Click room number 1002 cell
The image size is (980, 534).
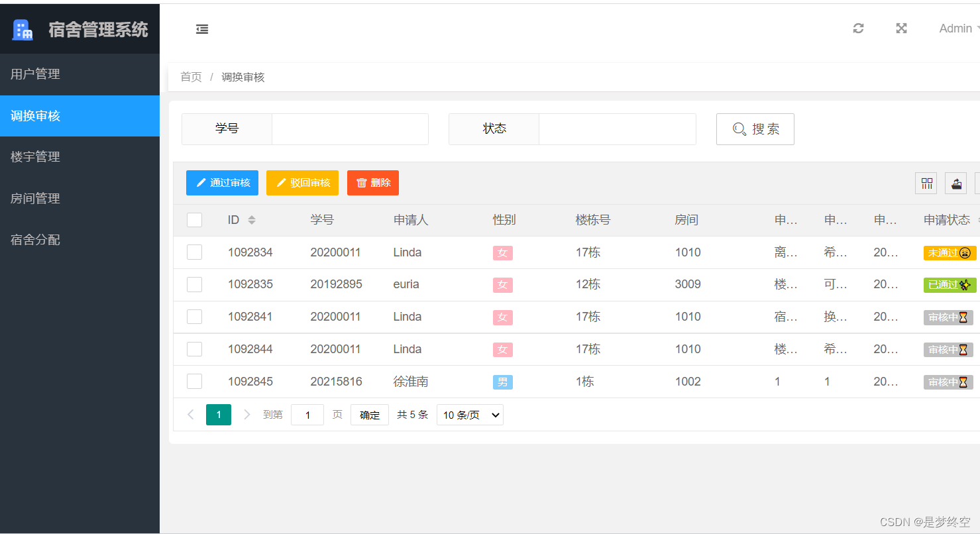pos(688,382)
